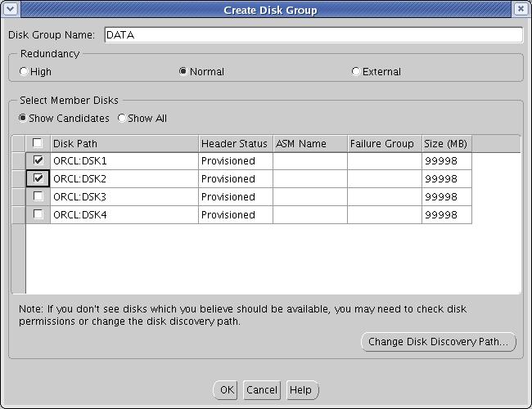The image size is (532, 409).
Task: Select Show Candidates radio button
Action: (24, 119)
